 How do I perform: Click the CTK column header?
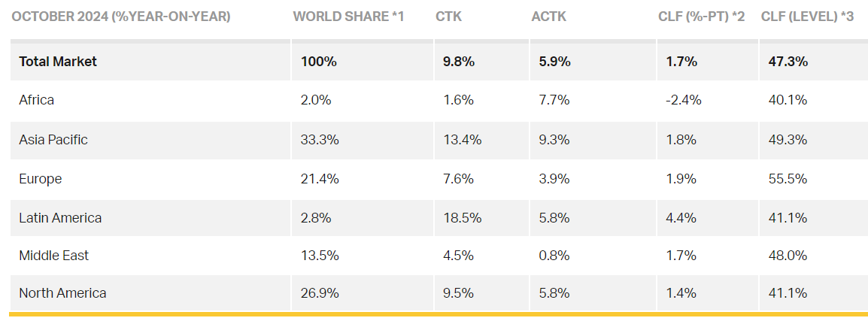tap(448, 16)
